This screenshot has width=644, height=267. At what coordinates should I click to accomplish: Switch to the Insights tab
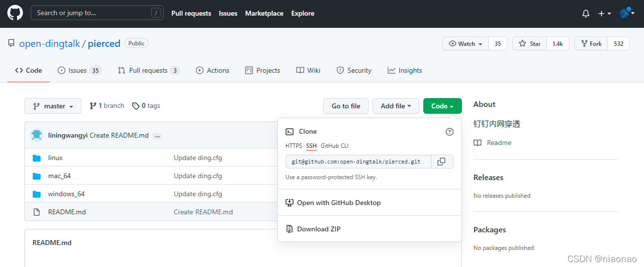click(x=405, y=70)
